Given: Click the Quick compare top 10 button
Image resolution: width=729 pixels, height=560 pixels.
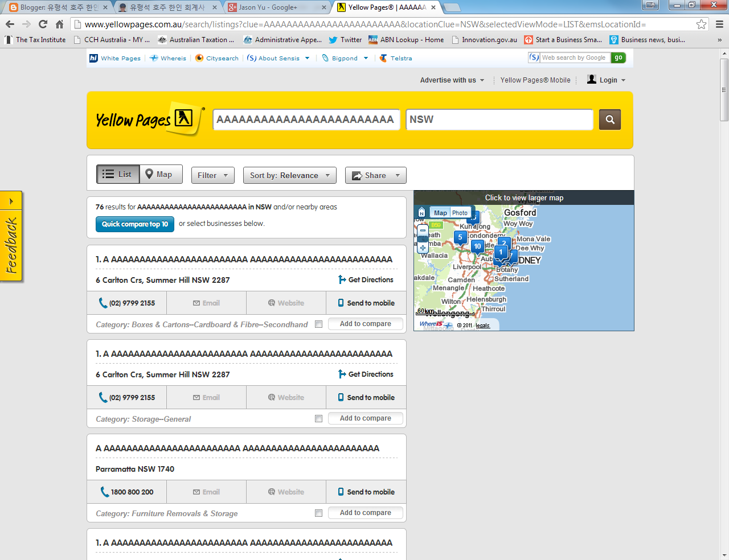Looking at the screenshot, I should click(134, 224).
